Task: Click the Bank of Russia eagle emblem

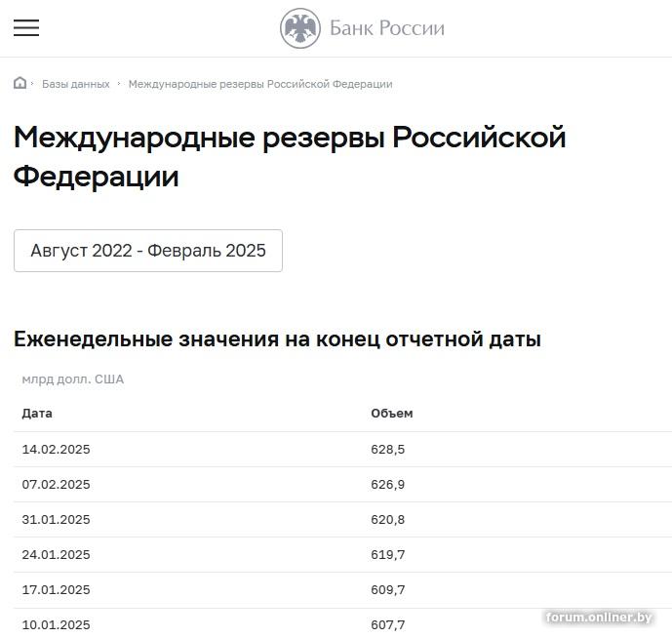Action: [x=299, y=28]
